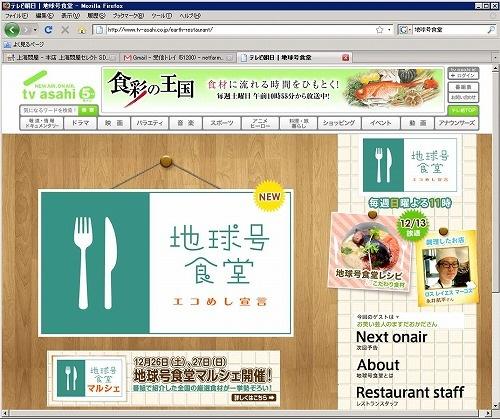Click the tv asahi logo
This screenshot has width=500, height=419.
59,87
